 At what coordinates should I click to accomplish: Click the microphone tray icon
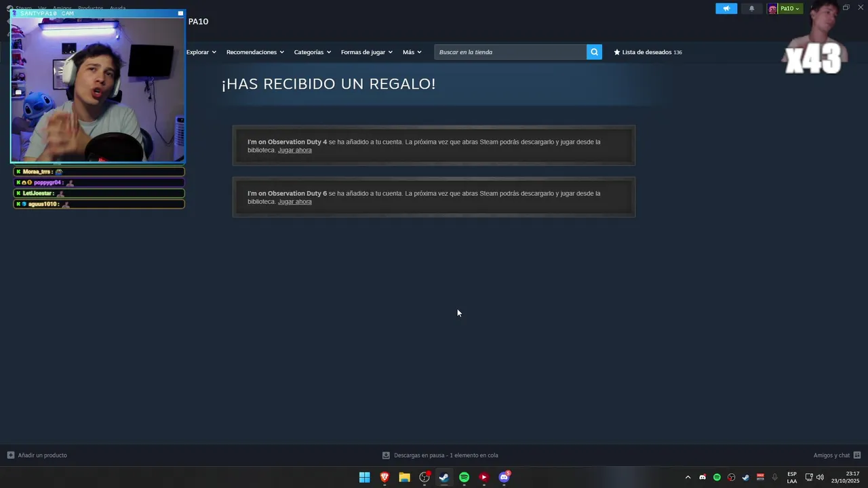click(774, 477)
